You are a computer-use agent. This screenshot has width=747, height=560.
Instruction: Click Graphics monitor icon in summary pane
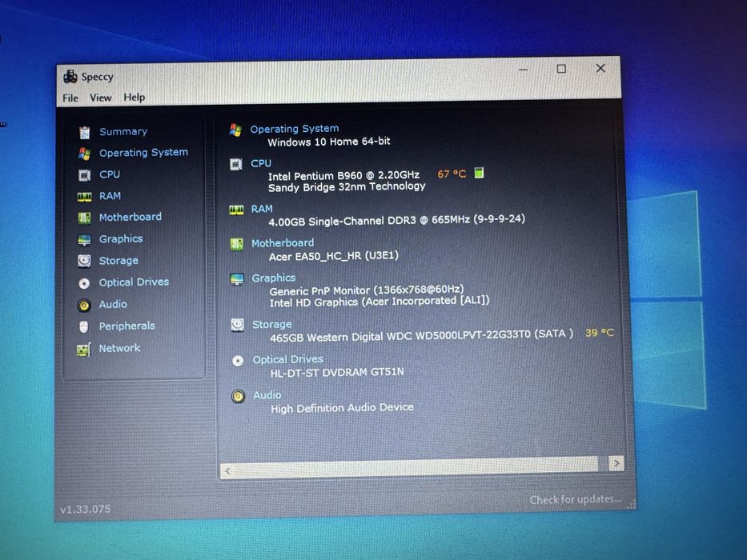[x=237, y=279]
